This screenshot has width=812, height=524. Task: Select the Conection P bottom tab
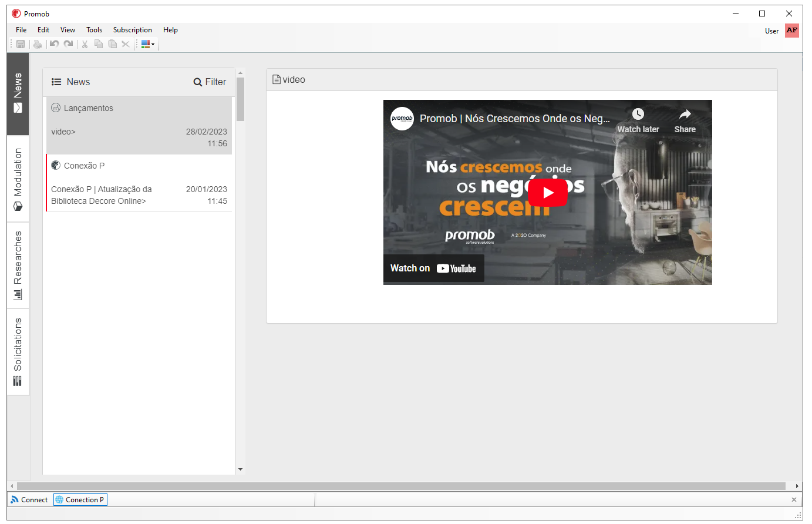click(80, 500)
